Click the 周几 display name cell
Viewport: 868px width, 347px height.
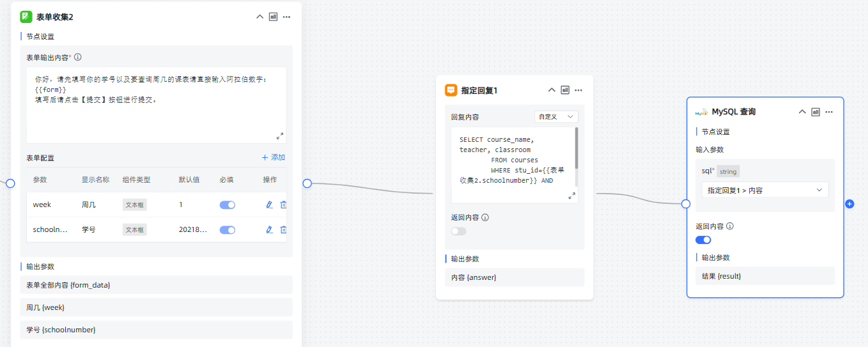pos(88,204)
